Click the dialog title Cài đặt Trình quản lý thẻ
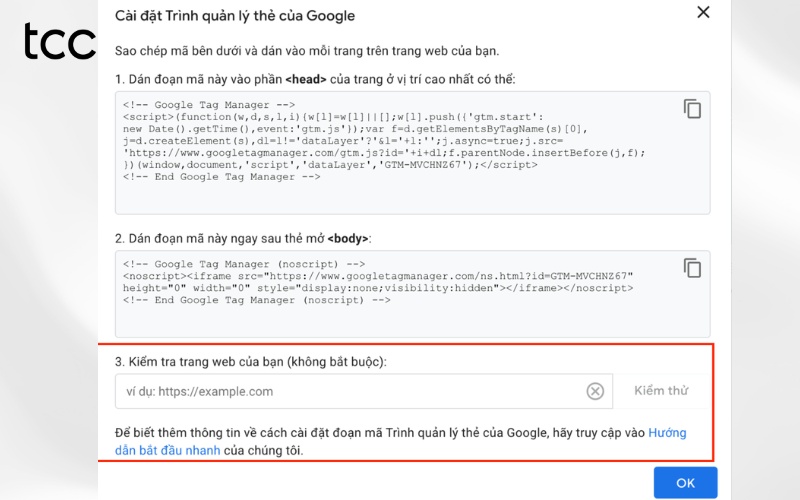 point(235,16)
